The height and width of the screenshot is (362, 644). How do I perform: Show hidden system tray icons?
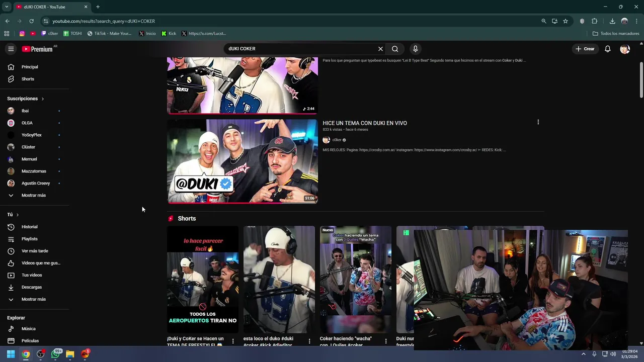click(x=584, y=354)
